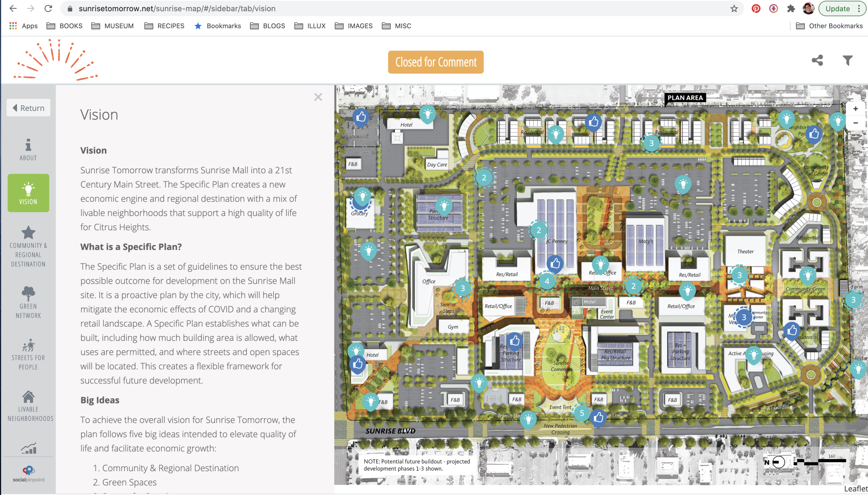Click the thumbs-up marker near Hotel top-left

click(361, 117)
